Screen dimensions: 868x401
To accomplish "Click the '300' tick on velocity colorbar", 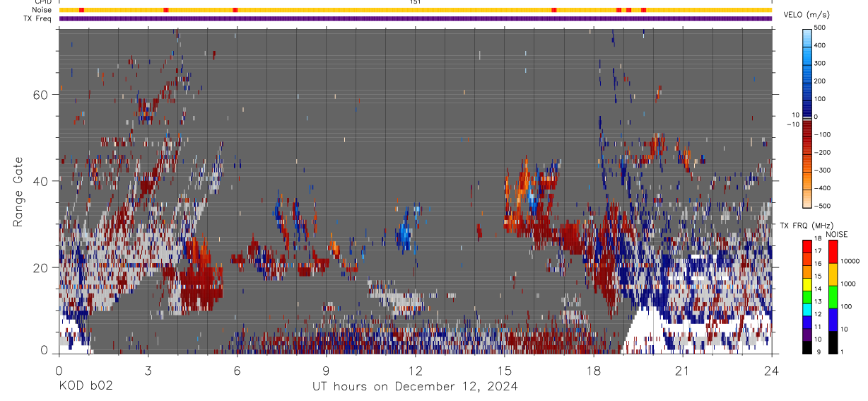I will pos(820,64).
